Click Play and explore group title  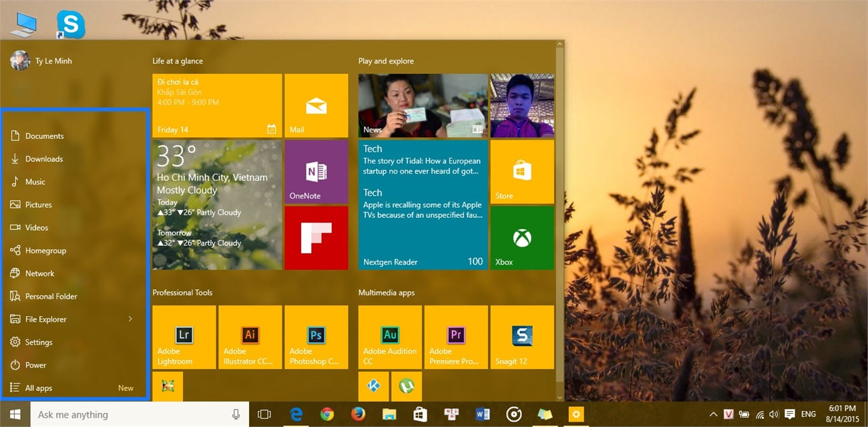386,61
